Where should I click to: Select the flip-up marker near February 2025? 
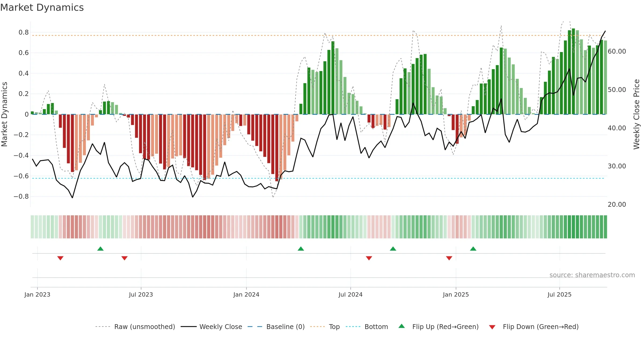coord(473,249)
